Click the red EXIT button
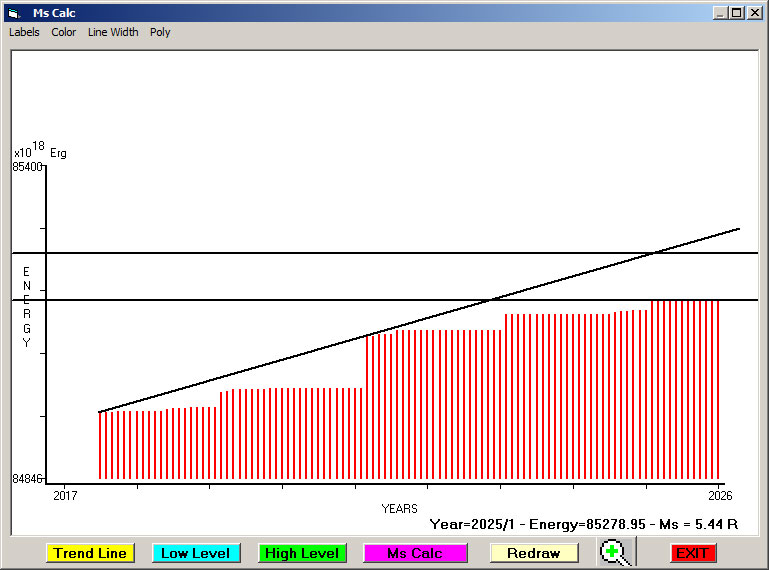The image size is (769, 570). pos(692,553)
